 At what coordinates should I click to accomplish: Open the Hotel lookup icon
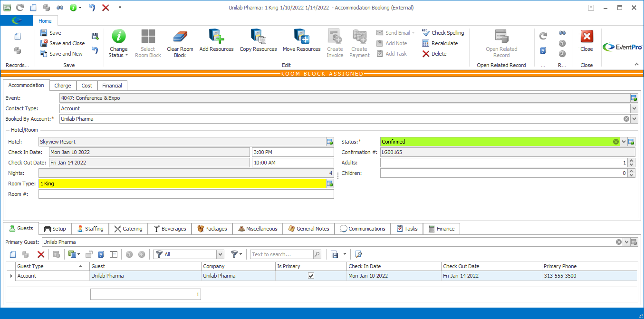[x=329, y=142]
